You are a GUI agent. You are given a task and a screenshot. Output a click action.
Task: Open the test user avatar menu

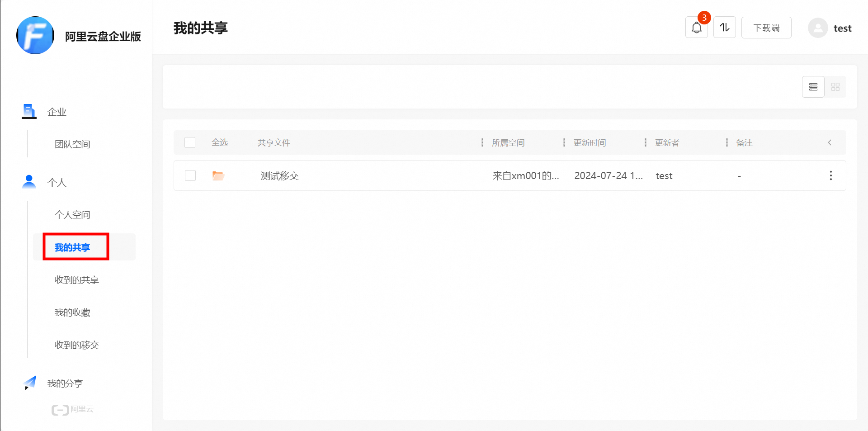[818, 28]
